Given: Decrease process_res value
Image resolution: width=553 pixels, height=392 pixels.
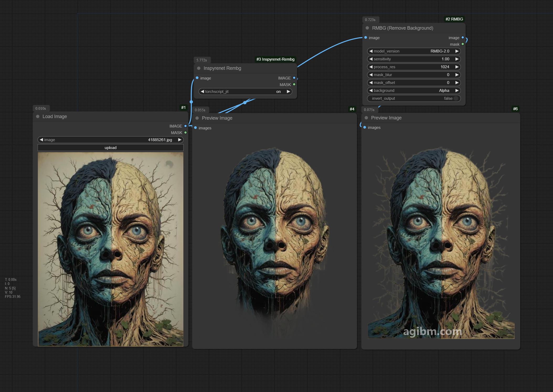Looking at the screenshot, I should click(371, 67).
